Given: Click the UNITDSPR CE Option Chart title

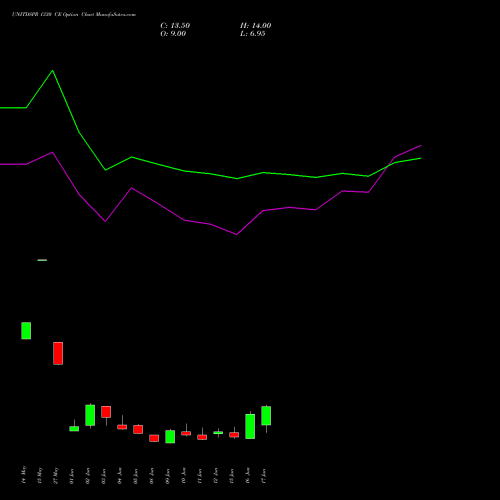Looking at the screenshot, I should point(74,15).
